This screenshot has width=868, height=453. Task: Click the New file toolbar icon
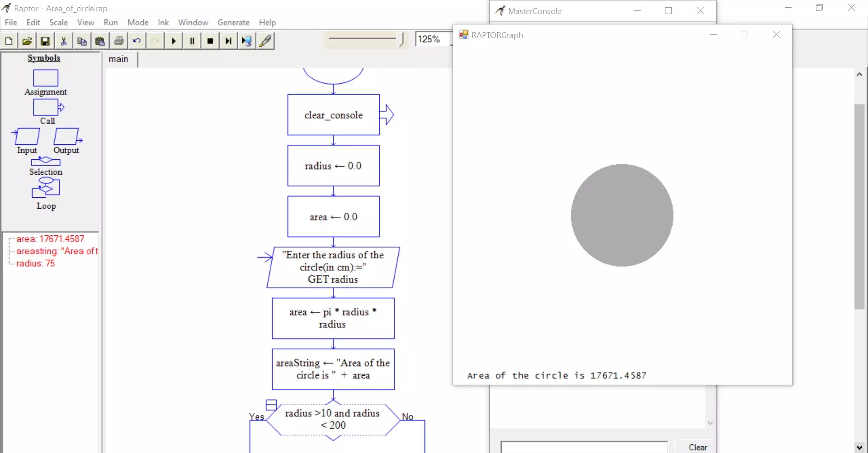coord(9,41)
